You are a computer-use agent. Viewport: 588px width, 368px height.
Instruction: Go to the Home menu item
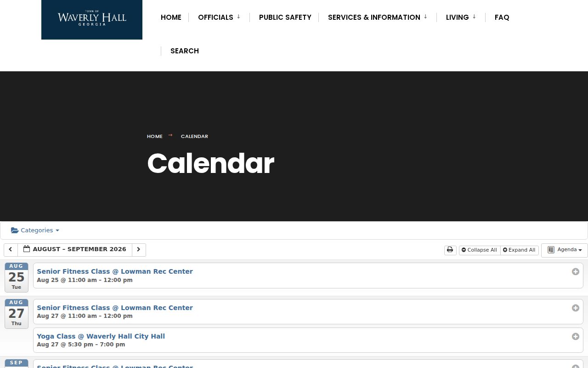[x=171, y=17]
